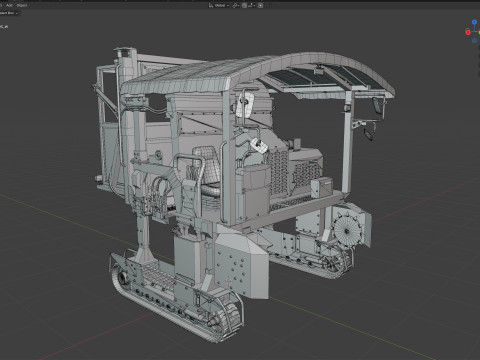Screen dimensions: 480x360
Task: Click the red X axis on navigation gizmo
Action: [x=468, y=32]
